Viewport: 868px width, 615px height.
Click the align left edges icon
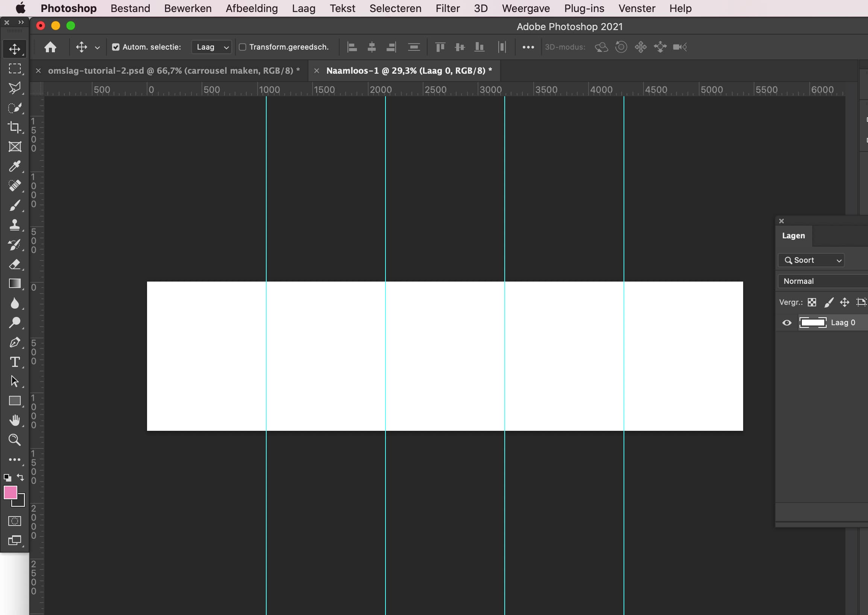coord(352,47)
